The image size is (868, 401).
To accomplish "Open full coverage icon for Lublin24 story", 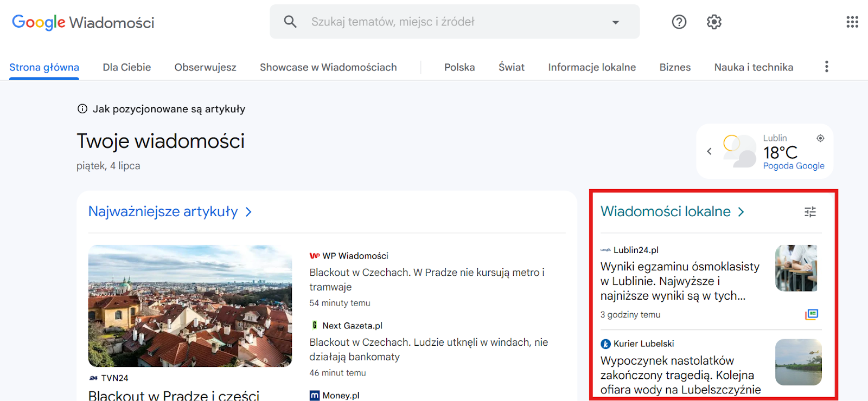I will 812,314.
